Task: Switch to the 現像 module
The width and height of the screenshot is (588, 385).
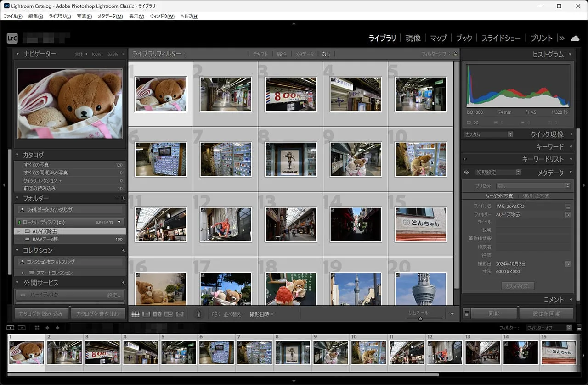Action: 413,38
